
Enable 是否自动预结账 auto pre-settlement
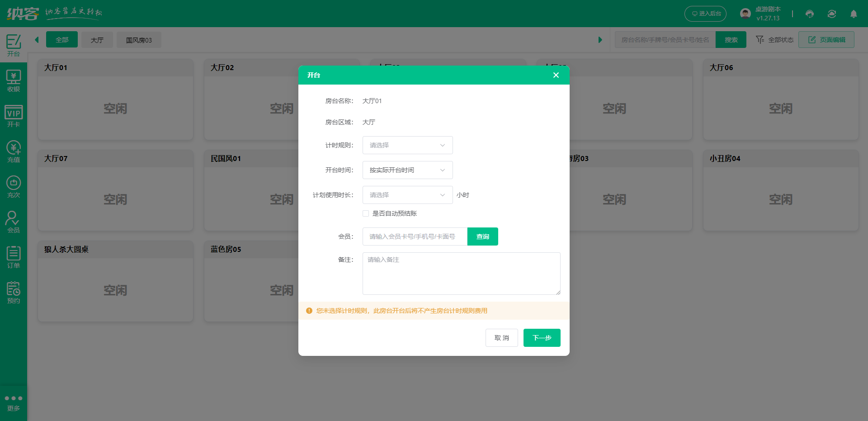(366, 213)
